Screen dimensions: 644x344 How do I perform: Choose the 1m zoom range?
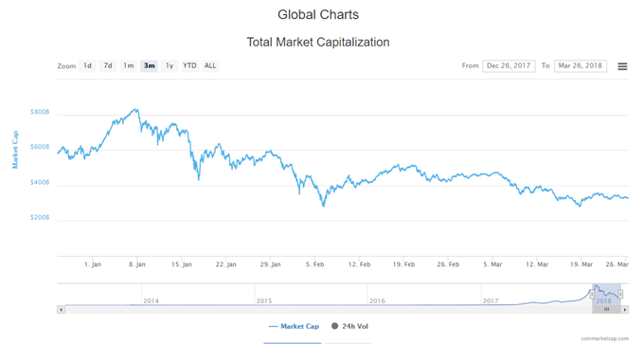tap(129, 65)
